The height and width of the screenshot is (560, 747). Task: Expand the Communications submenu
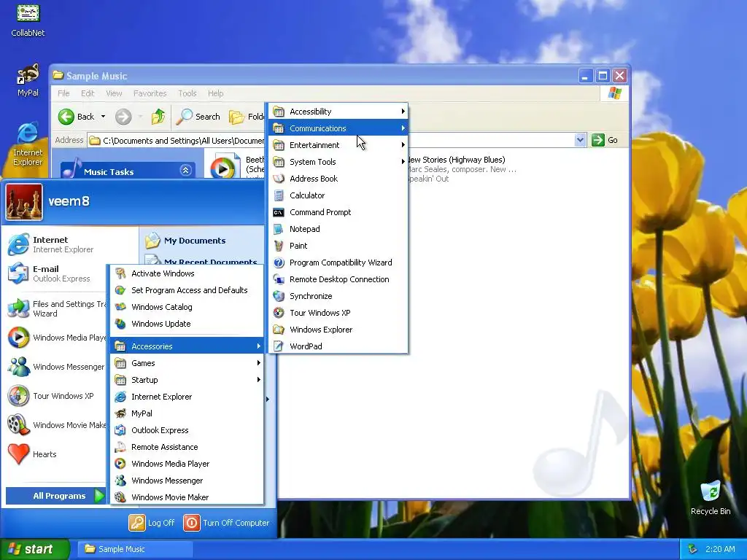(338, 128)
